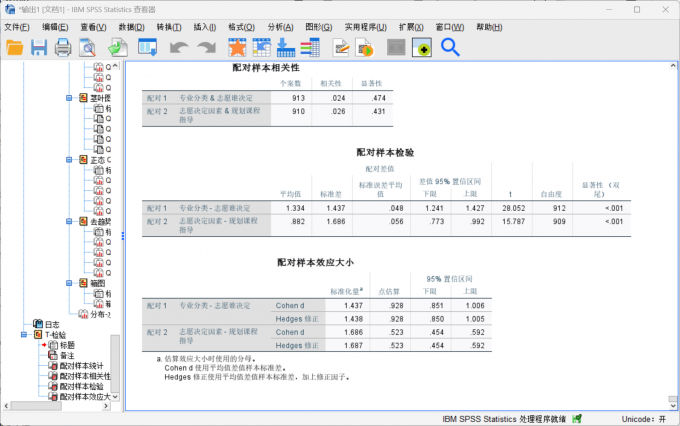Open the 扩展(X) menu

pyautogui.click(x=411, y=27)
